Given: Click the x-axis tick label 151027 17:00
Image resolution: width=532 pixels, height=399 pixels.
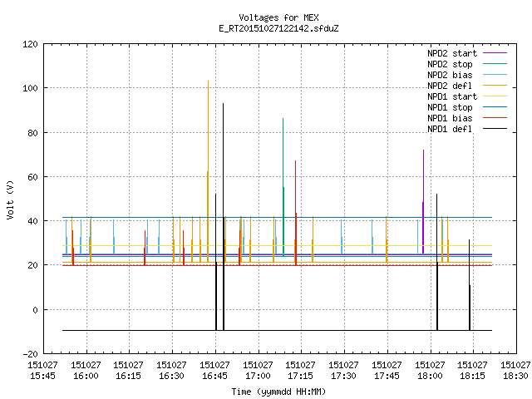Looking at the screenshot, I should [258, 371].
